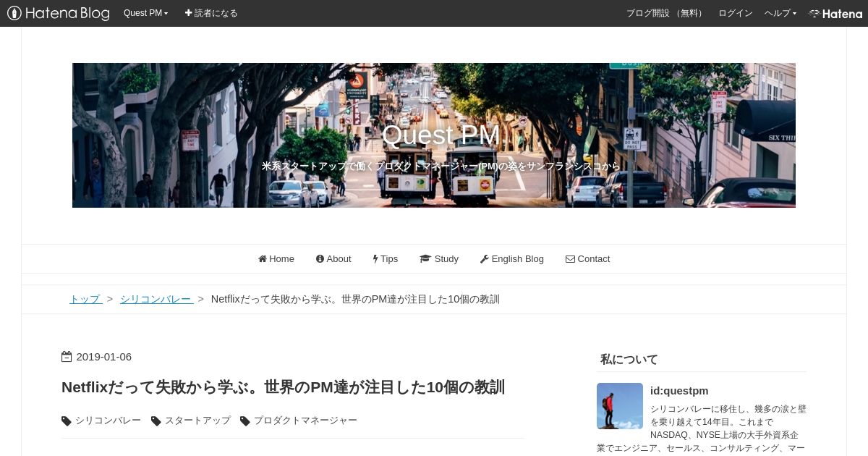The width and height of the screenshot is (868, 456).
Task: Open the Netflix article title heading
Action: click(x=283, y=387)
